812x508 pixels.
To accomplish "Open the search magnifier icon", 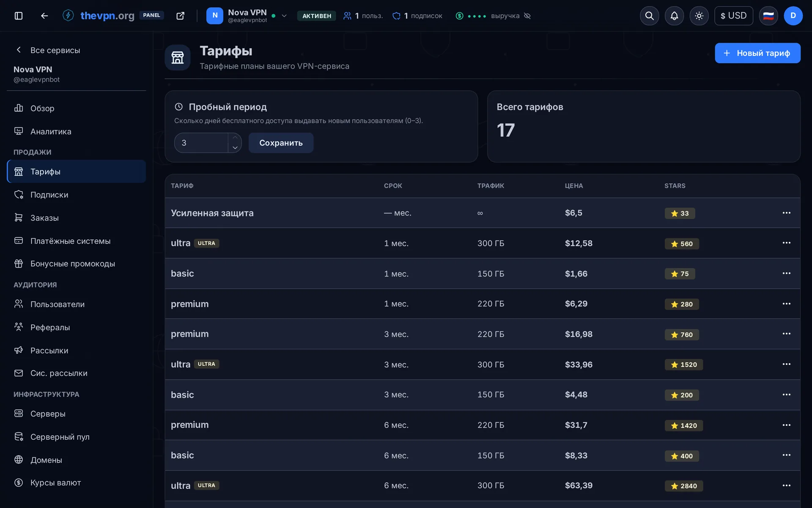I will pyautogui.click(x=649, y=16).
